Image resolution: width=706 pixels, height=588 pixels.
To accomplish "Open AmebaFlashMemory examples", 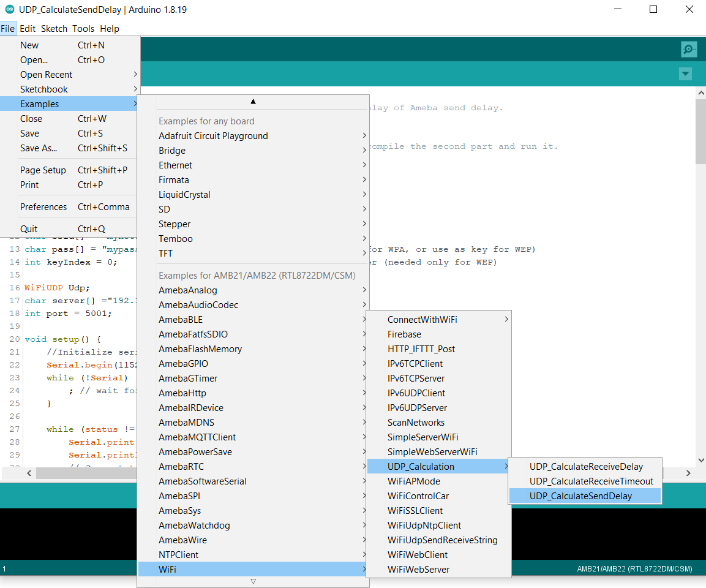I will (x=253, y=349).
